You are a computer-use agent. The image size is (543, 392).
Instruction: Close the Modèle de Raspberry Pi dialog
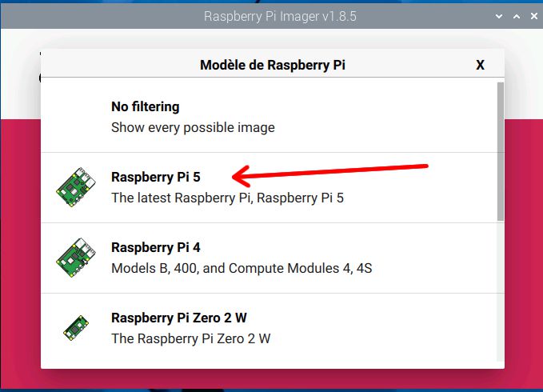480,65
